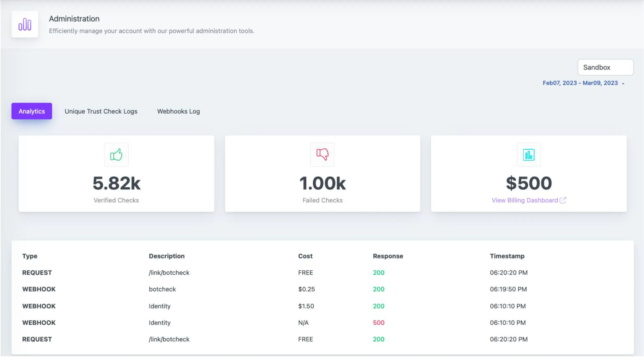Viewport: 644px width, 357px height.
Task: Click the 1.00k Failed Checks card
Action: (323, 173)
